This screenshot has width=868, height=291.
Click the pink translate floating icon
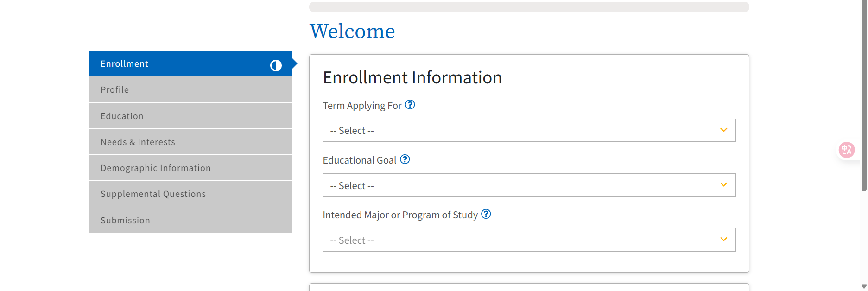pos(847,150)
